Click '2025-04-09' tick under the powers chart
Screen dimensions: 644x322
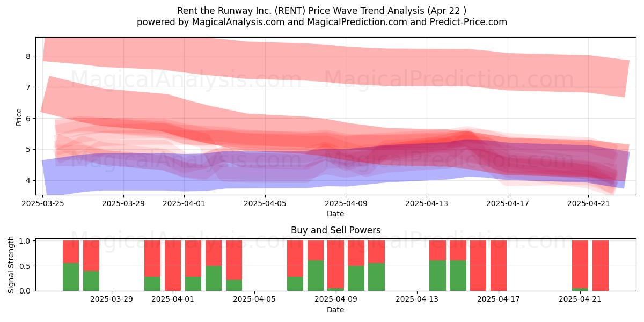click(x=335, y=299)
